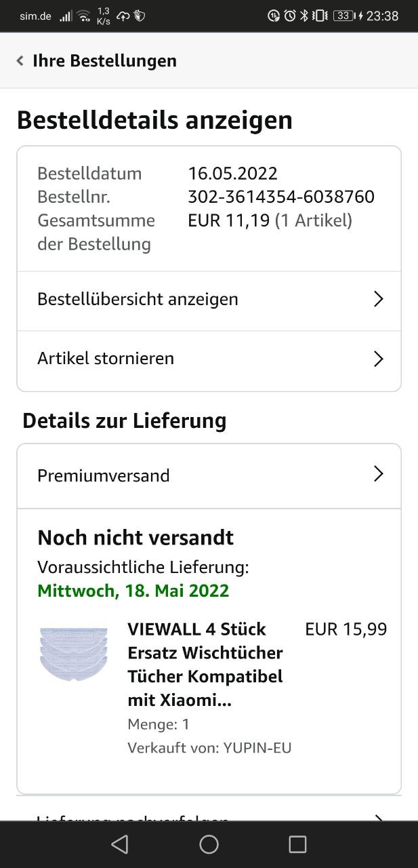Tap the order number 302-3614354-6038760
Image resolution: width=418 pixels, height=868 pixels.
(x=280, y=197)
